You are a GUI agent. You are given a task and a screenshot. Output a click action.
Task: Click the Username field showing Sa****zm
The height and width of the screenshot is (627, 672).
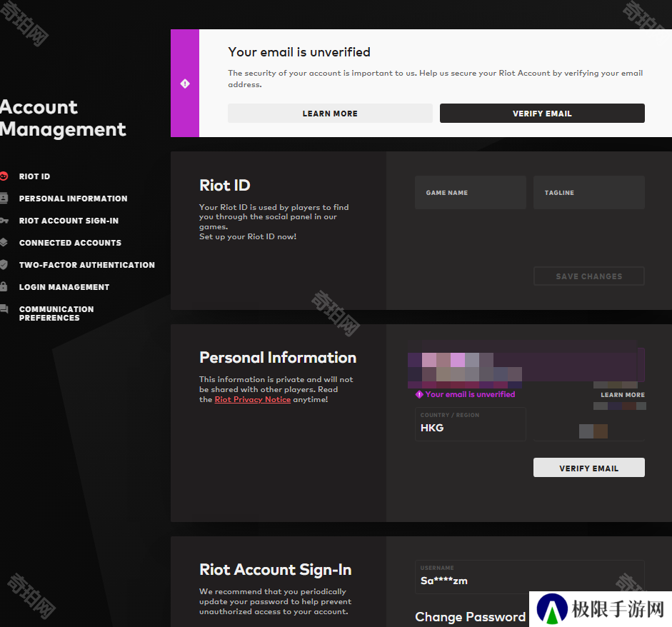[530, 576]
